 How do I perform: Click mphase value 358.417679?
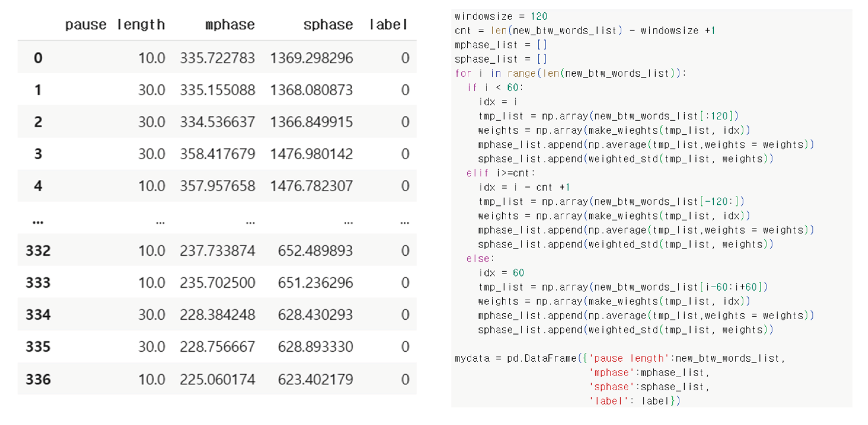click(x=217, y=154)
